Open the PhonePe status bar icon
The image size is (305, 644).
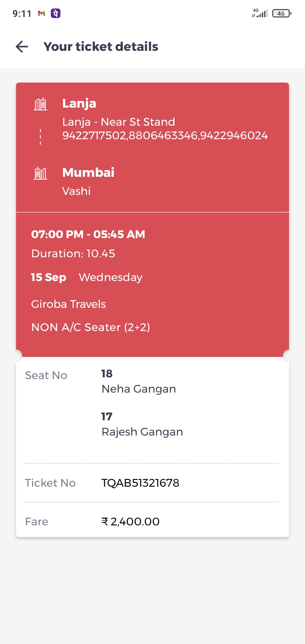click(56, 13)
